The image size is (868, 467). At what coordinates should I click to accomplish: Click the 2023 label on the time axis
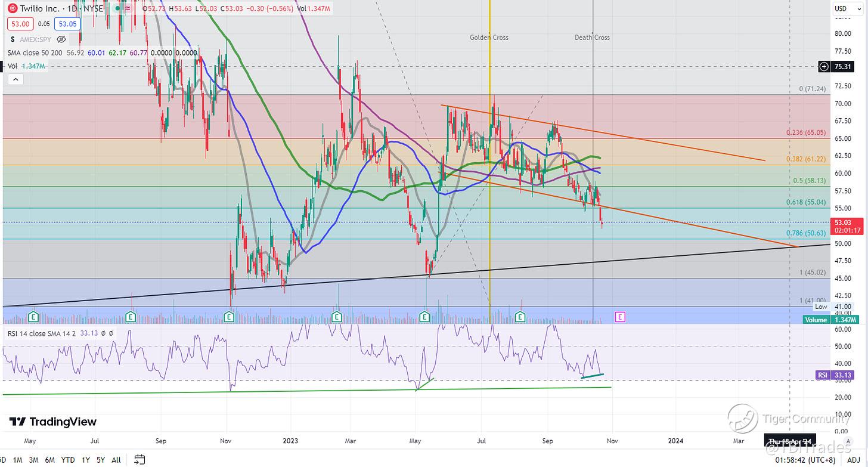pyautogui.click(x=291, y=441)
